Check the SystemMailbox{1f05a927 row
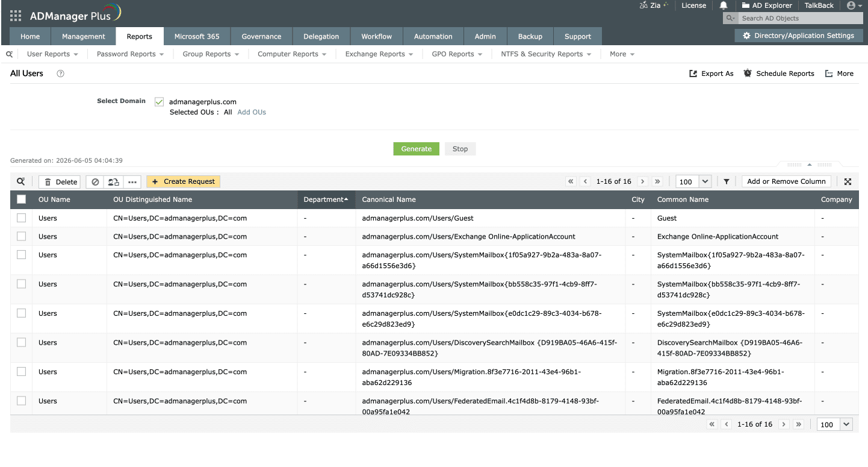 coord(22,255)
